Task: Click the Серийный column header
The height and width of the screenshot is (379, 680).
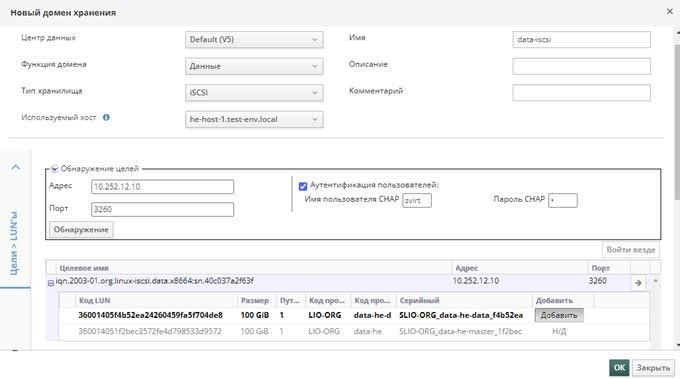Action: [x=419, y=301]
